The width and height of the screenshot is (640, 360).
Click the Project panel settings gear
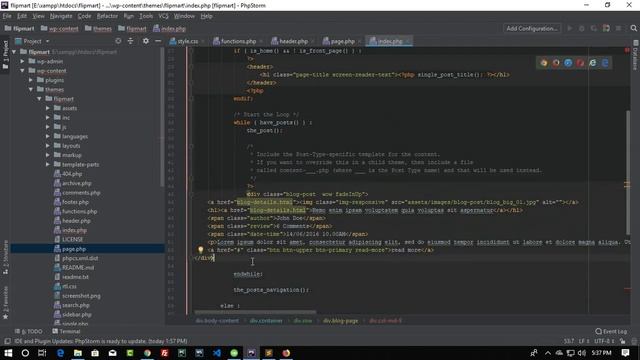[146, 41]
